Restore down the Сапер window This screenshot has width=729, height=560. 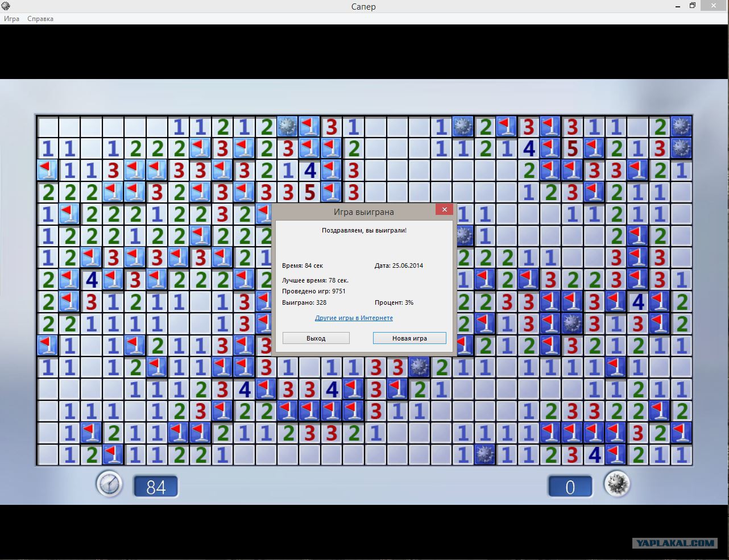click(693, 6)
